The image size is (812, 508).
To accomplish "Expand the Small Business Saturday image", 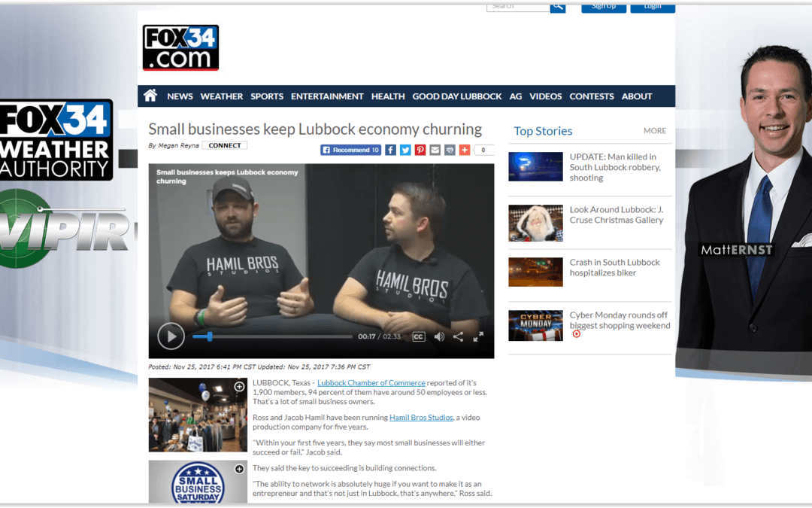I will [239, 469].
